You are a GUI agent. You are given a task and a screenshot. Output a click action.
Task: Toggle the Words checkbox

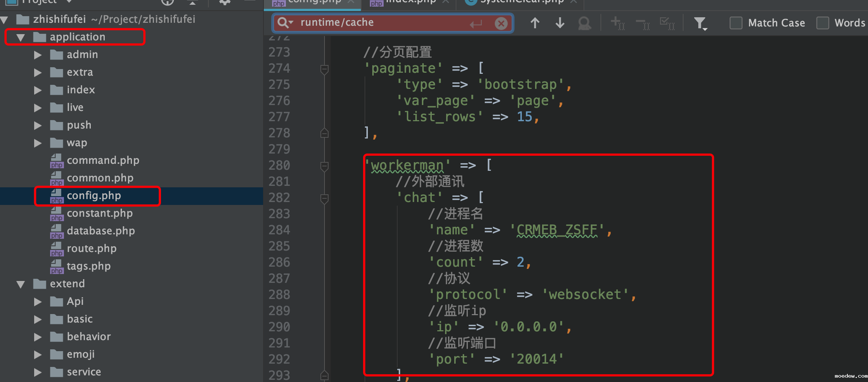pyautogui.click(x=822, y=23)
